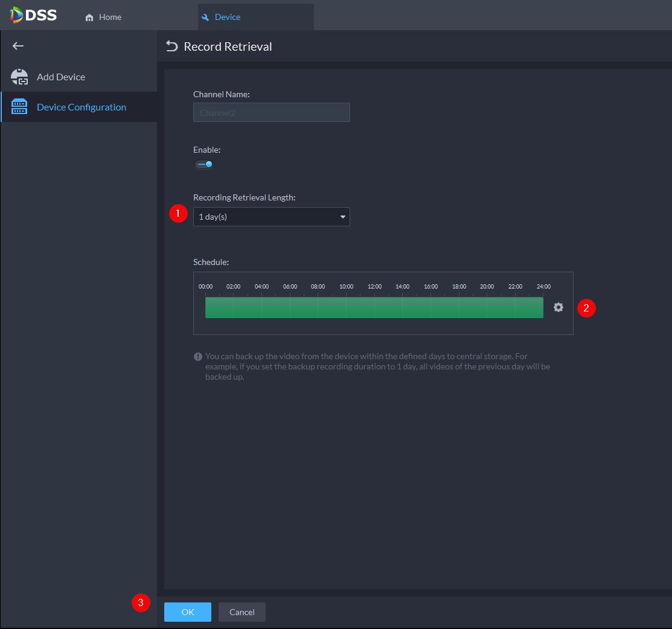Switch to the Device tab
The height and width of the screenshot is (629, 672).
tap(256, 17)
